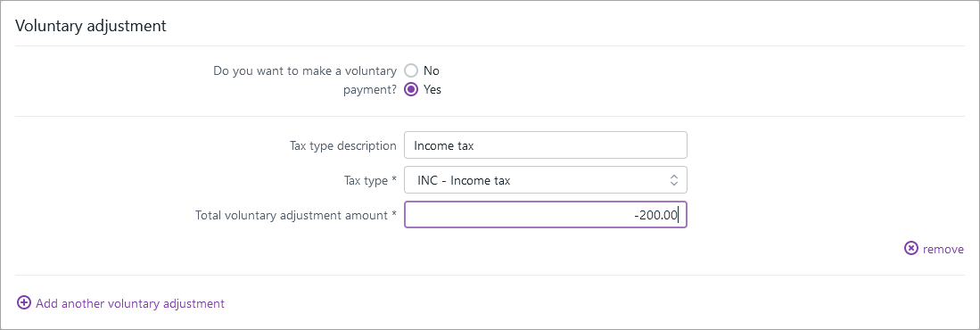The width and height of the screenshot is (980, 330).
Task: Select the Yes radio button circle
Action: (x=411, y=89)
